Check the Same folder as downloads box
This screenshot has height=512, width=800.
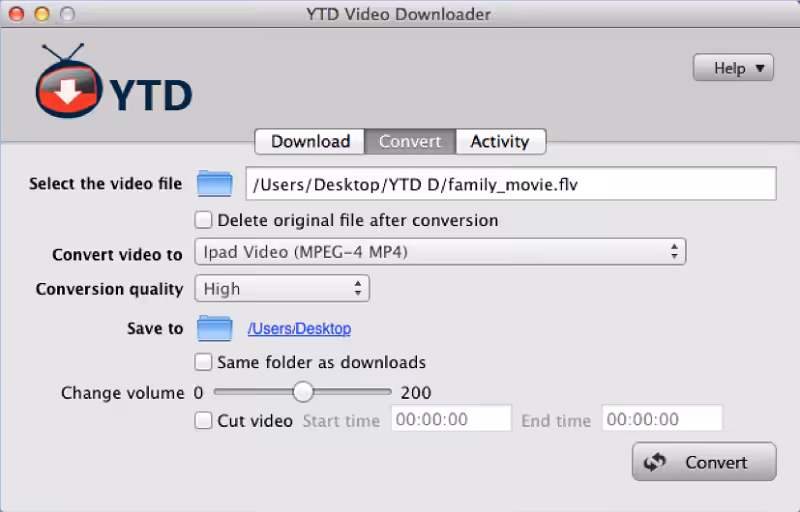tap(204, 362)
